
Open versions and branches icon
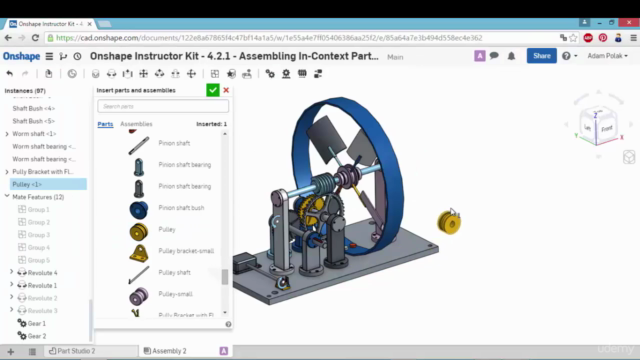63,56
